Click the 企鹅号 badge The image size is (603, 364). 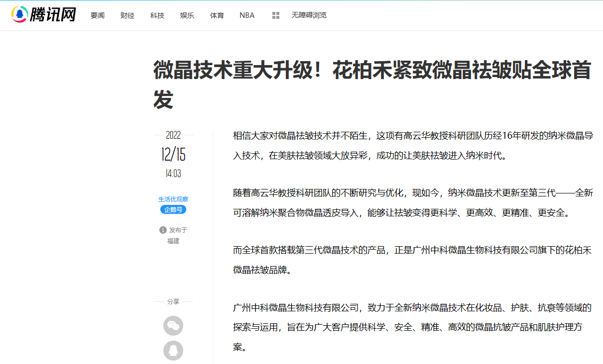click(173, 209)
